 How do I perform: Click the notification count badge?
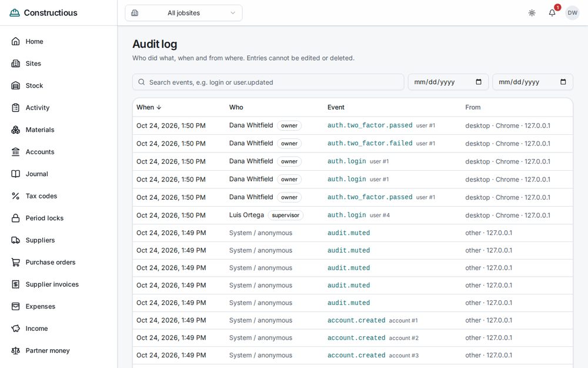pyautogui.click(x=557, y=7)
